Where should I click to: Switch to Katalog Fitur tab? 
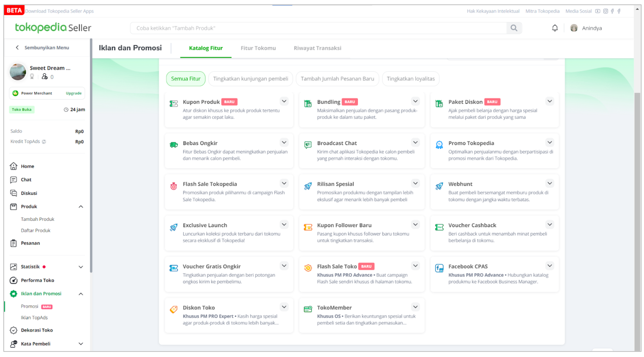click(206, 48)
